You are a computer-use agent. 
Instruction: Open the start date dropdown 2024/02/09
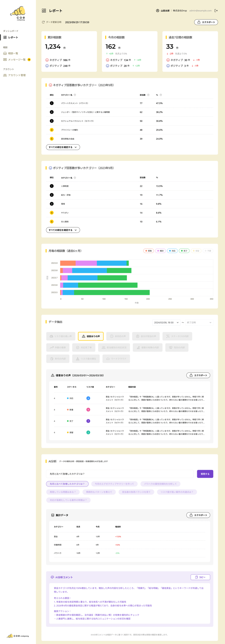click(x=166, y=323)
